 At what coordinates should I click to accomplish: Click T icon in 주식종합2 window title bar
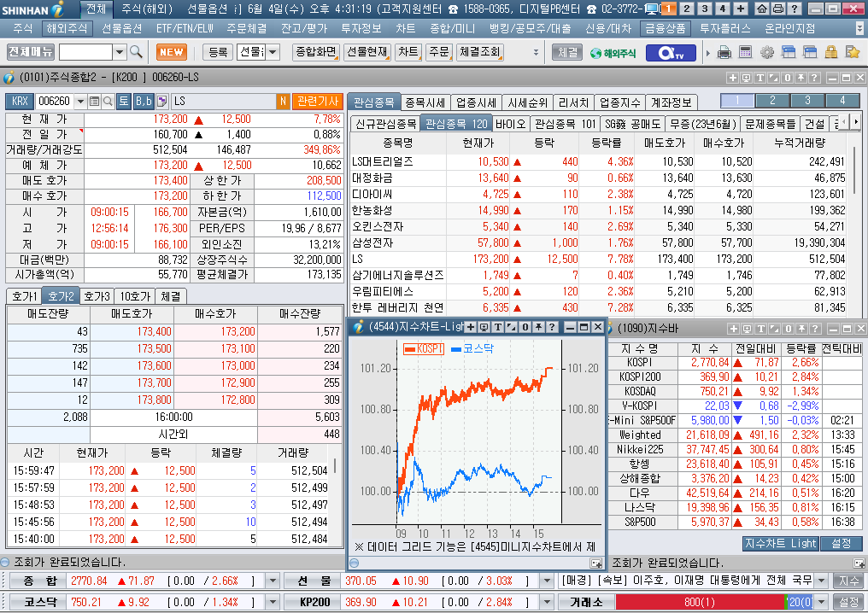click(760, 78)
